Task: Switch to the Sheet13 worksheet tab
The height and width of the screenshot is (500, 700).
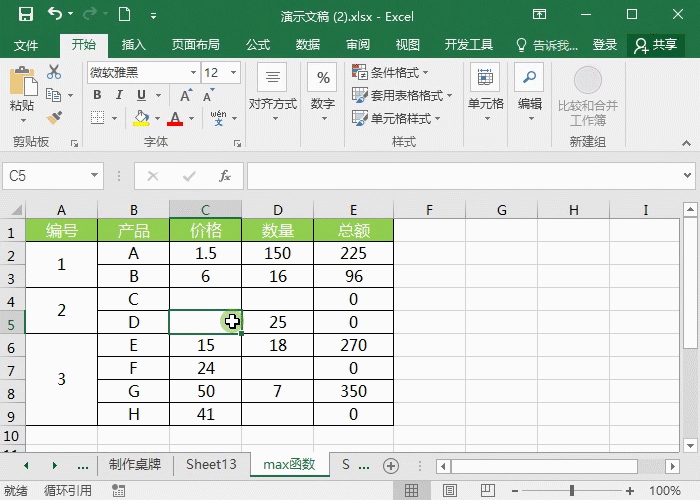Action: (211, 465)
